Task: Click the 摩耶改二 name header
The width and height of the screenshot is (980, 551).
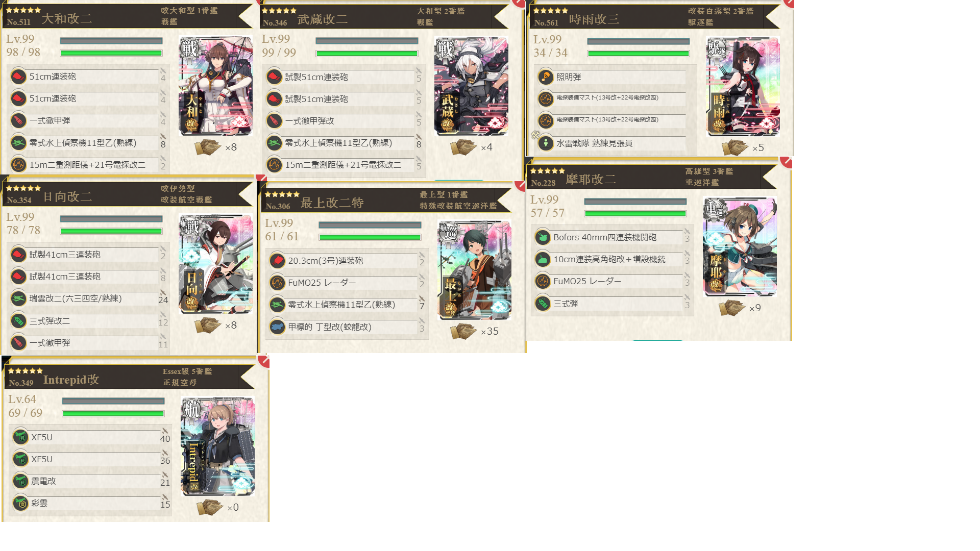Action: click(x=591, y=180)
